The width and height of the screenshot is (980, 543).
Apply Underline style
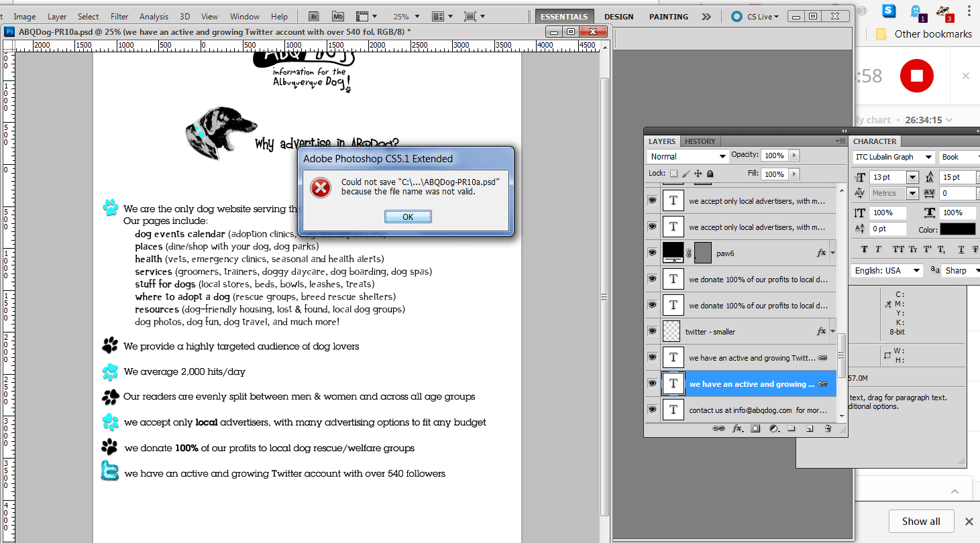[962, 249]
